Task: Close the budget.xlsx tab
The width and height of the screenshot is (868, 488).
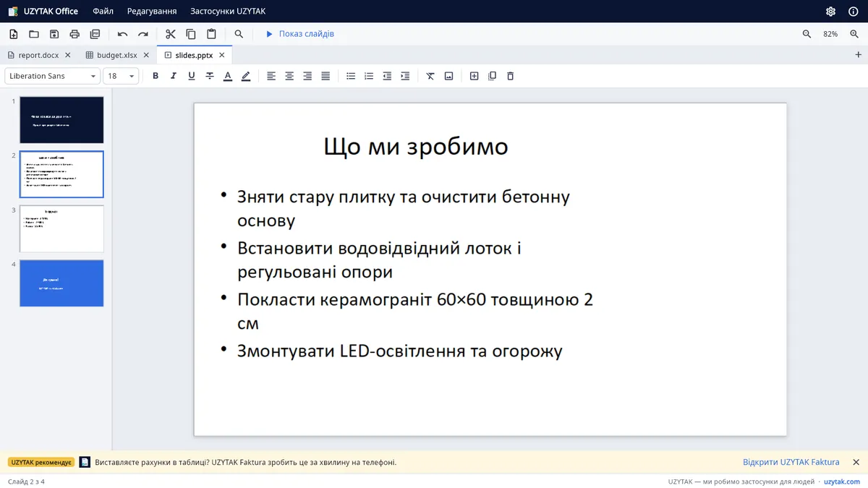Action: [146, 55]
